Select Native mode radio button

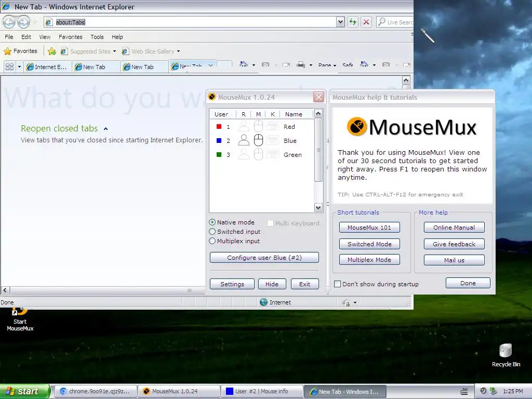point(212,222)
